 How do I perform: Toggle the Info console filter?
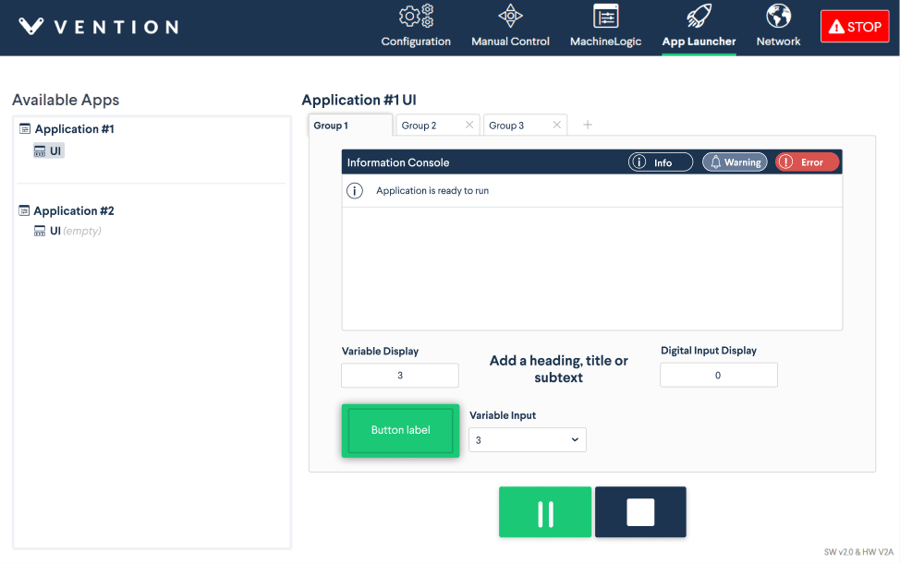[x=660, y=162]
